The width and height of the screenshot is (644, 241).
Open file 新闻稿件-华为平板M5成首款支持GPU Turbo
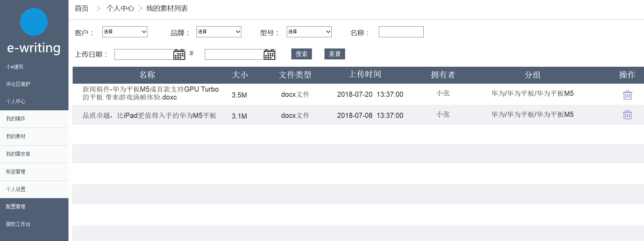pos(150,93)
